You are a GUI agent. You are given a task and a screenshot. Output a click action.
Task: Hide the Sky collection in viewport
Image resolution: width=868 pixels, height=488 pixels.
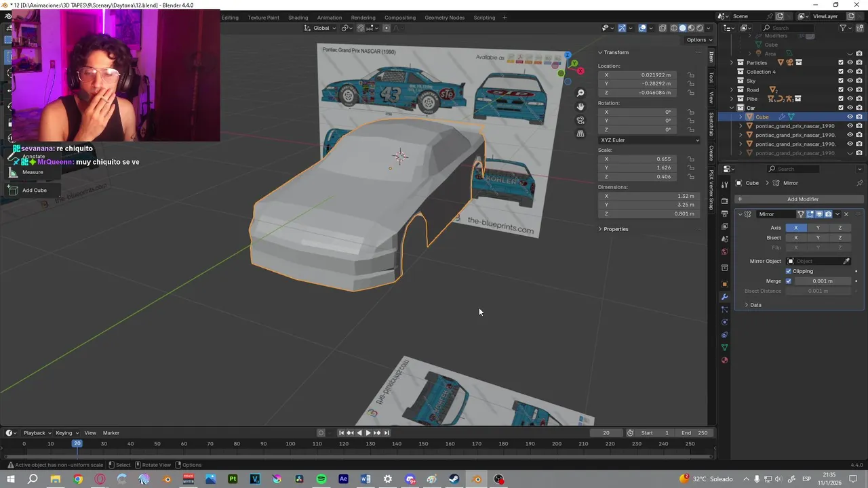click(x=850, y=81)
